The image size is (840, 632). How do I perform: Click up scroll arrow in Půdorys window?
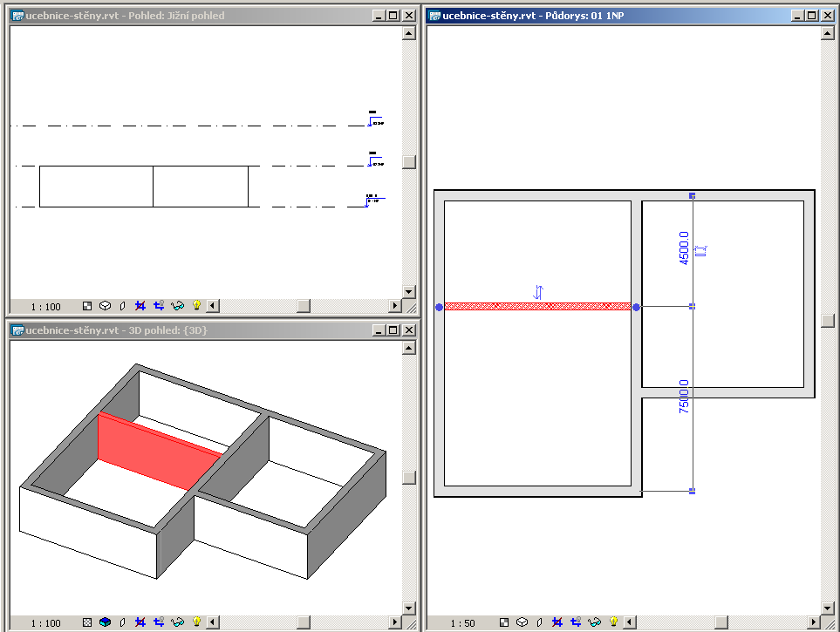pyautogui.click(x=827, y=33)
